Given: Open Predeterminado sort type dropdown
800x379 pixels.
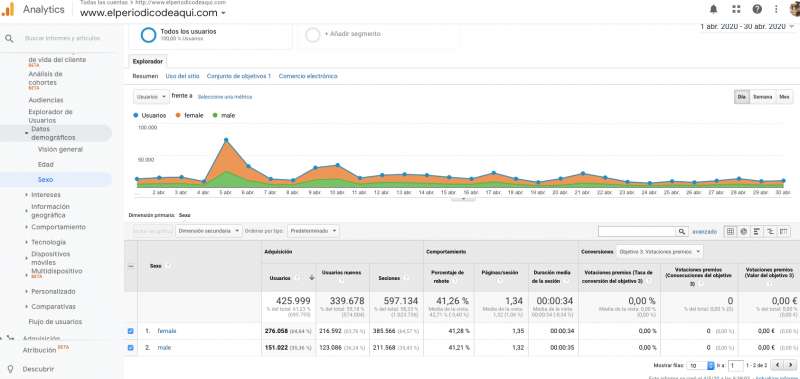Looking at the screenshot, I should click(313, 231).
